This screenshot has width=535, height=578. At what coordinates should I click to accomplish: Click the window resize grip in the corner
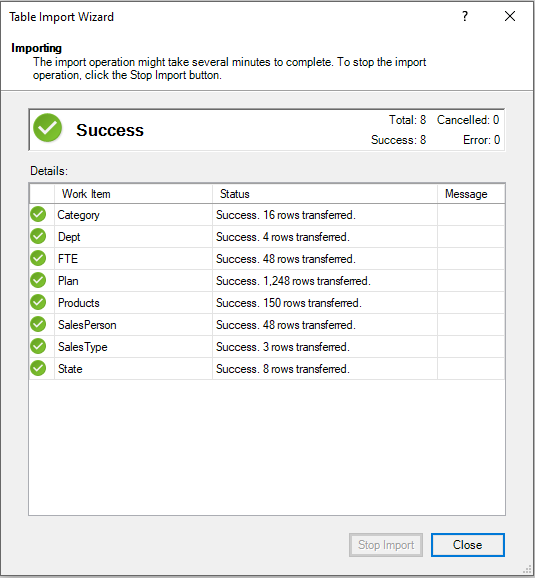click(x=528, y=570)
